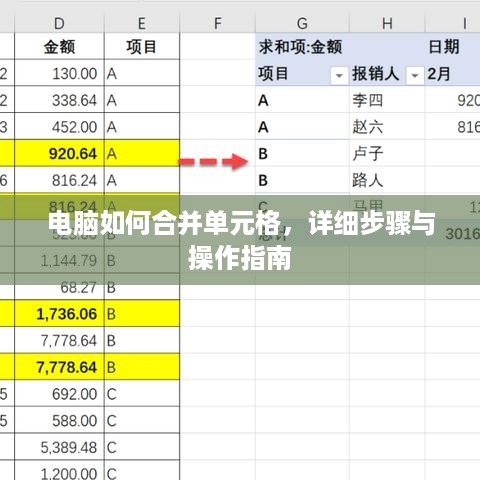480x480 pixels.
Task: Select project A cell beside 李四
Action: pos(302,100)
